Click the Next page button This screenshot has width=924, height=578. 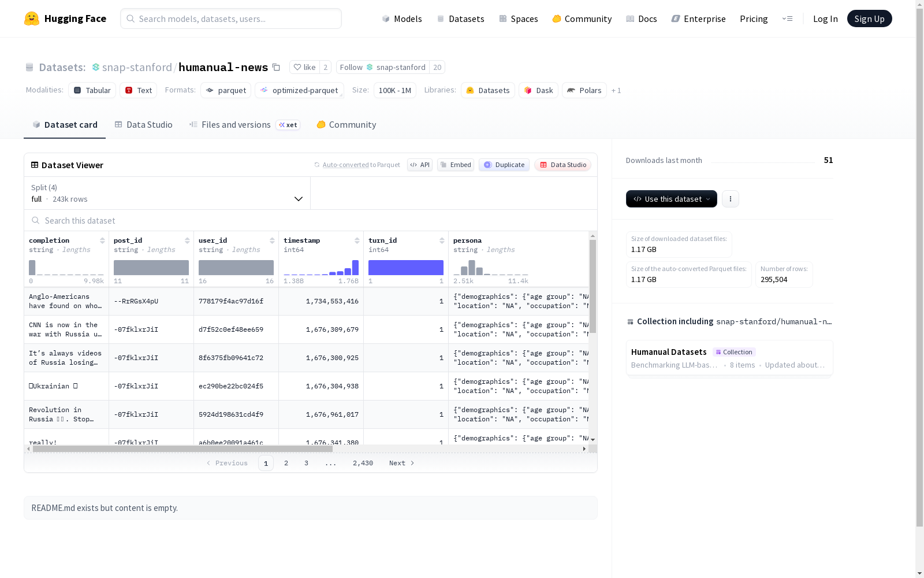point(401,463)
